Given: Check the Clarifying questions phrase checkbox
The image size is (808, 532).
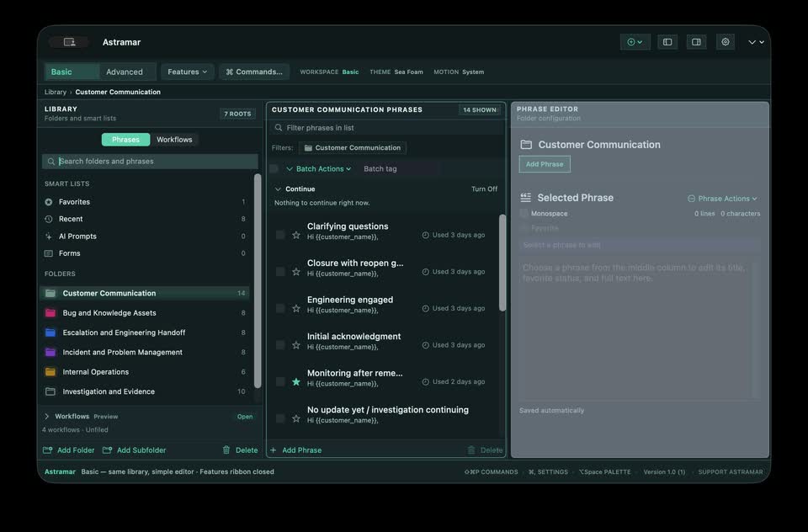Looking at the screenshot, I should point(280,235).
